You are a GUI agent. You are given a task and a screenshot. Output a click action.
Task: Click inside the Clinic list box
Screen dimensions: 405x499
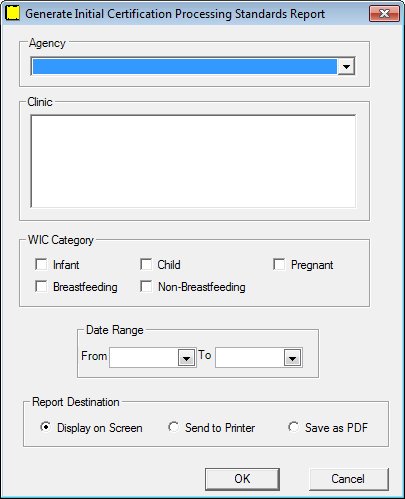coord(193,161)
